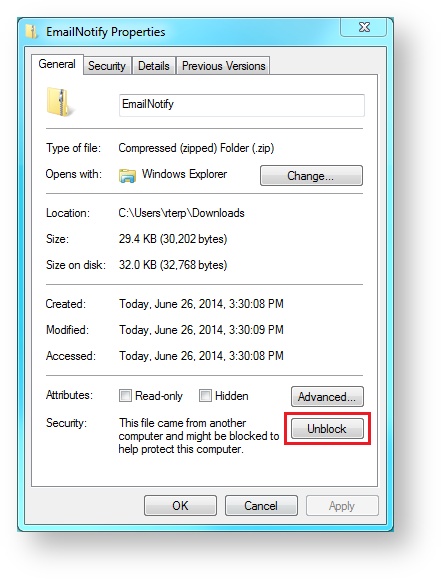Viewport: 442px width, 580px height.
Task: Select the Previous Versions tab
Action: (x=223, y=66)
